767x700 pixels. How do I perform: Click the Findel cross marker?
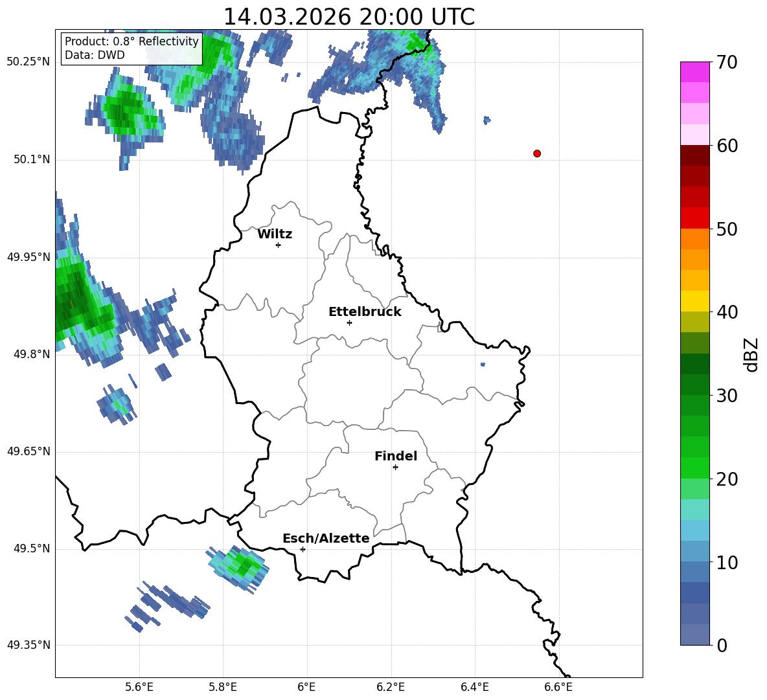[x=395, y=468]
